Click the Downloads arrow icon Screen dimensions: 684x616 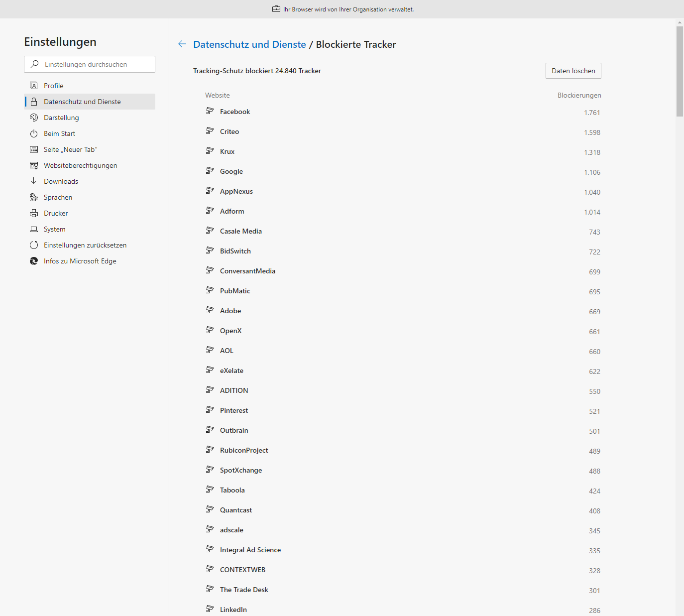34,181
